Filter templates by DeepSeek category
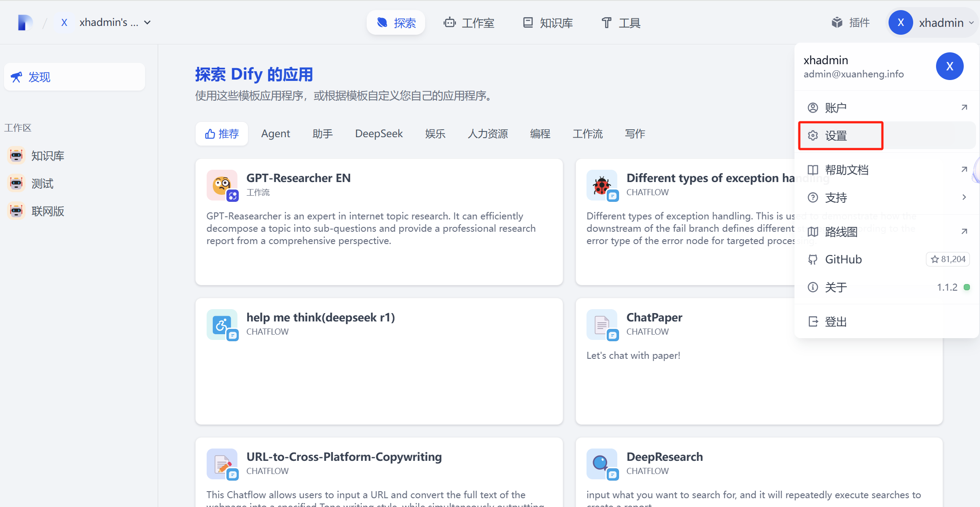This screenshot has width=980, height=507. pos(379,134)
